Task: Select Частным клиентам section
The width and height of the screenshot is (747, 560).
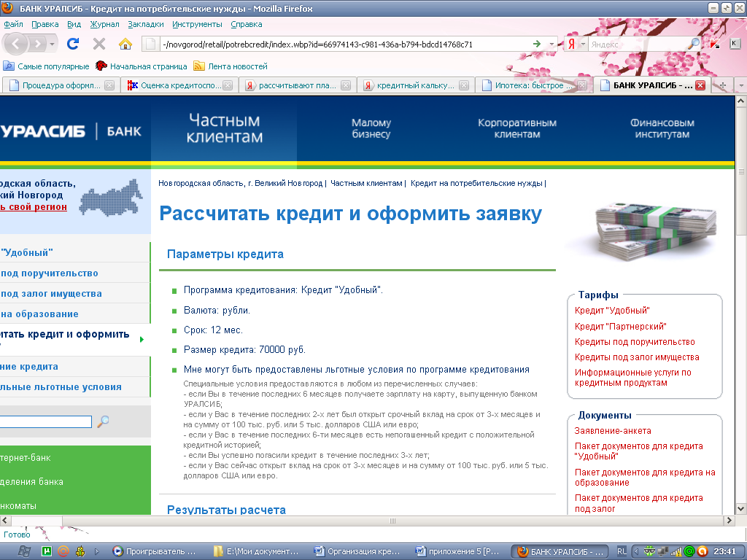Action: [x=225, y=128]
